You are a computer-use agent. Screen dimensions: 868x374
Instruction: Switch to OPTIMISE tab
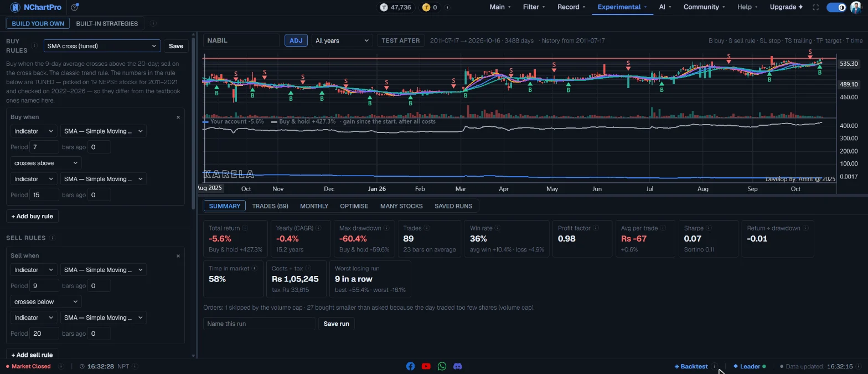tap(354, 206)
